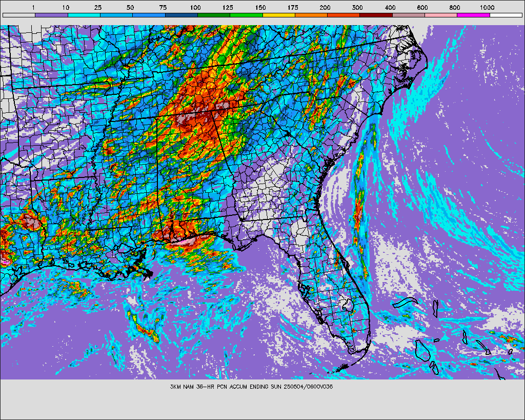Click the "600" scale label
Viewport: 525px width, 420px height.
click(422, 7)
